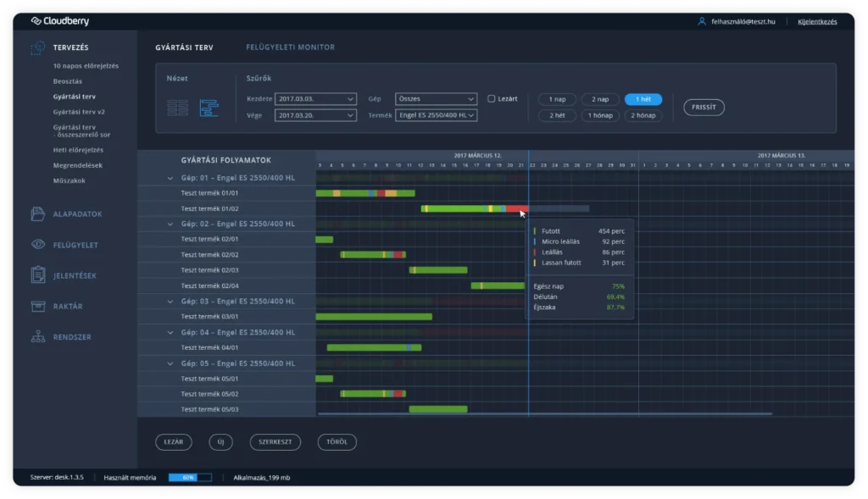Open the Jelentések clipboard icon
Image resolution: width=868 pixels, height=499 pixels.
[x=37, y=275]
